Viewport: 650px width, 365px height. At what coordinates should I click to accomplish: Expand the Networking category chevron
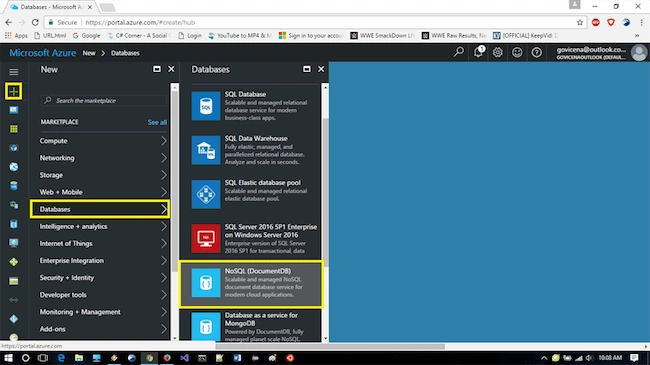point(164,158)
